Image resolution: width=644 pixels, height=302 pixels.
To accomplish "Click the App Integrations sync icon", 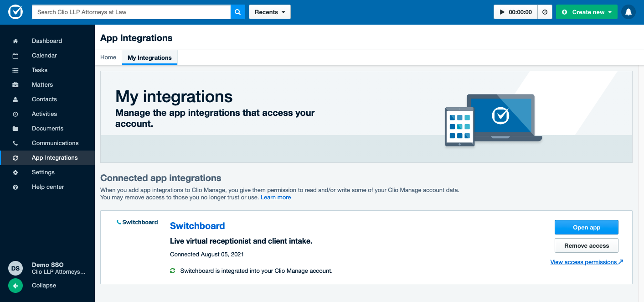I will (15, 158).
